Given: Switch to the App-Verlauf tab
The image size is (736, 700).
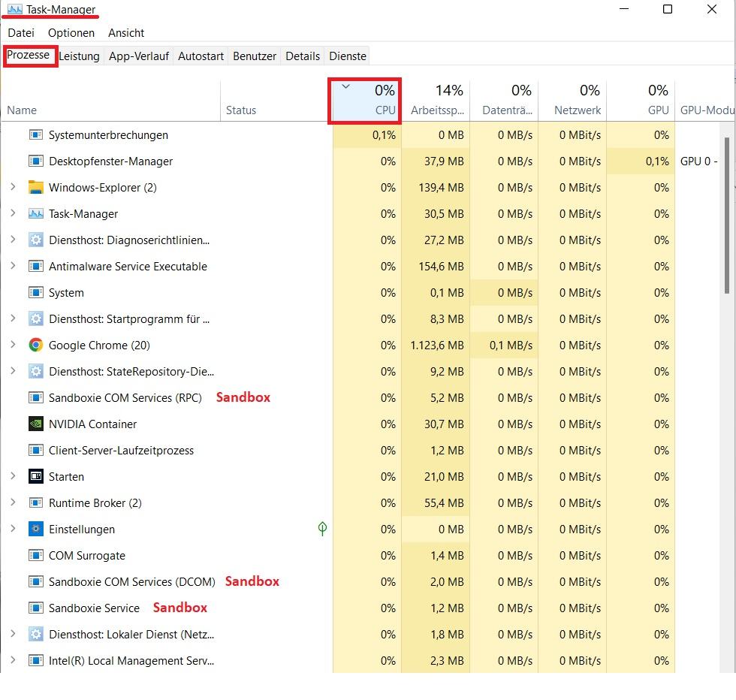Looking at the screenshot, I should [x=139, y=56].
